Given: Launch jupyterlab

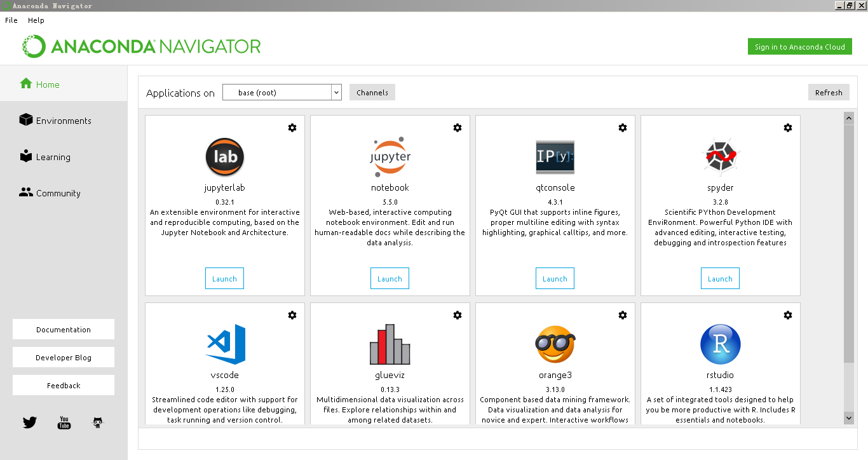Looking at the screenshot, I should click(224, 278).
